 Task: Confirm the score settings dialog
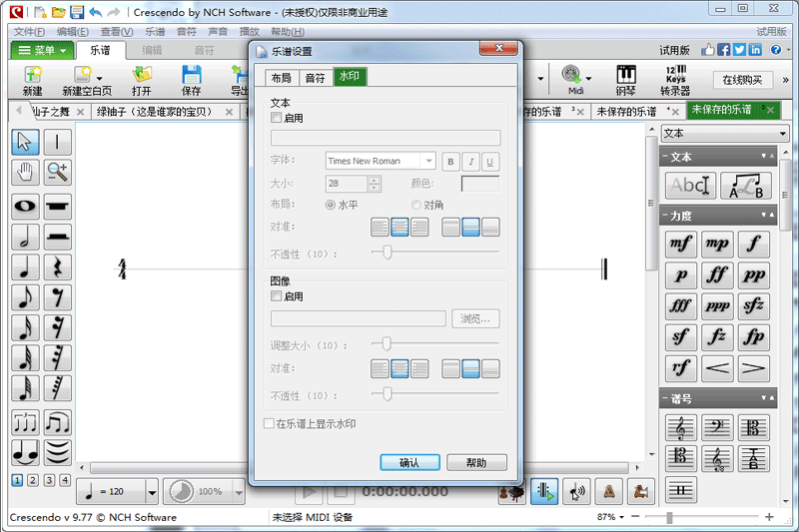click(409, 463)
